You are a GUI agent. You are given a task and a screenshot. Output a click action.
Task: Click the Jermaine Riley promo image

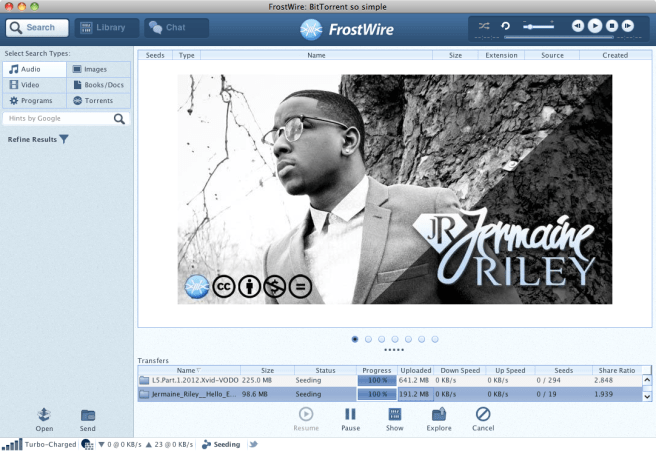point(394,189)
